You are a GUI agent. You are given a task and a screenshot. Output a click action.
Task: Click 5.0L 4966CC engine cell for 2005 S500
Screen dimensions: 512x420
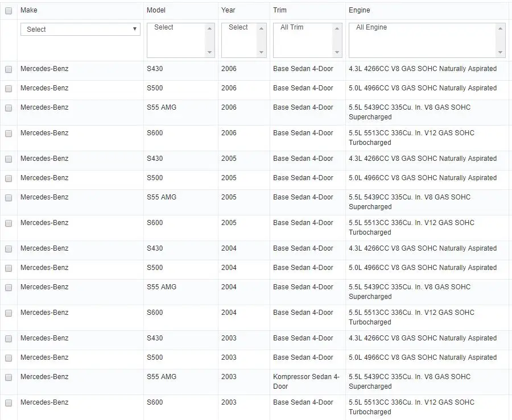(423, 178)
